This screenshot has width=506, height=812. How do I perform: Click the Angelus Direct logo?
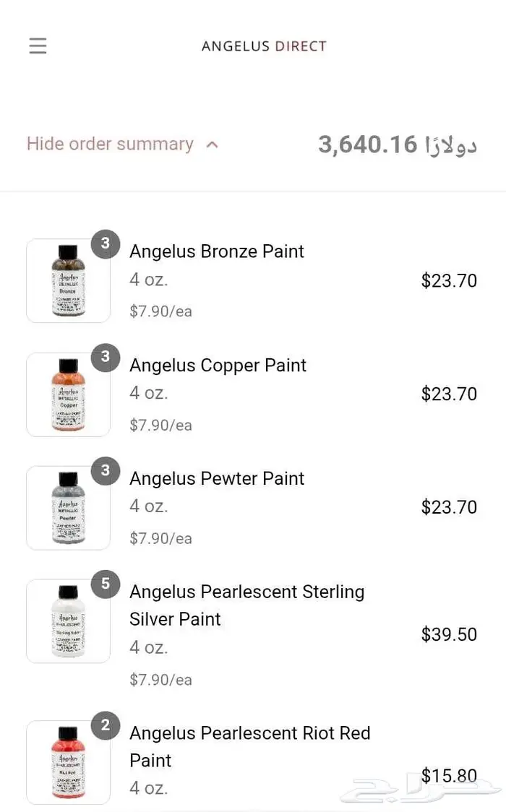click(x=264, y=46)
